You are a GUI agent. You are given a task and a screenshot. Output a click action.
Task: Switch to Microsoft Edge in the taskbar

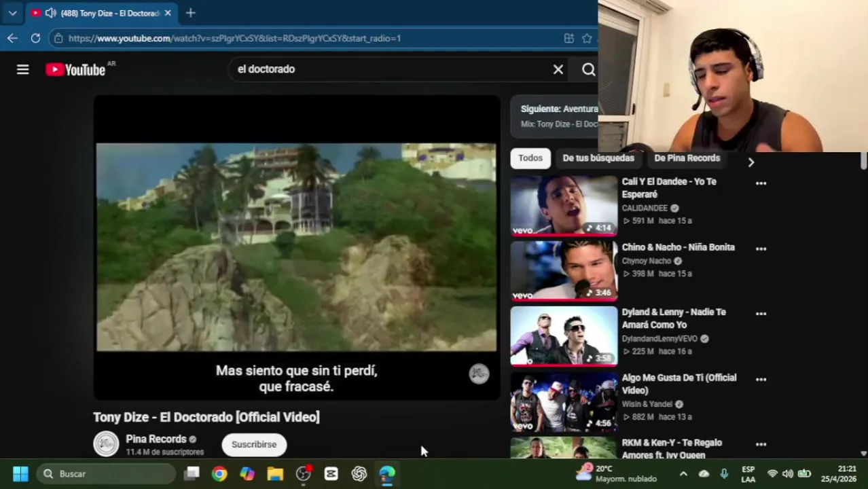point(387,473)
